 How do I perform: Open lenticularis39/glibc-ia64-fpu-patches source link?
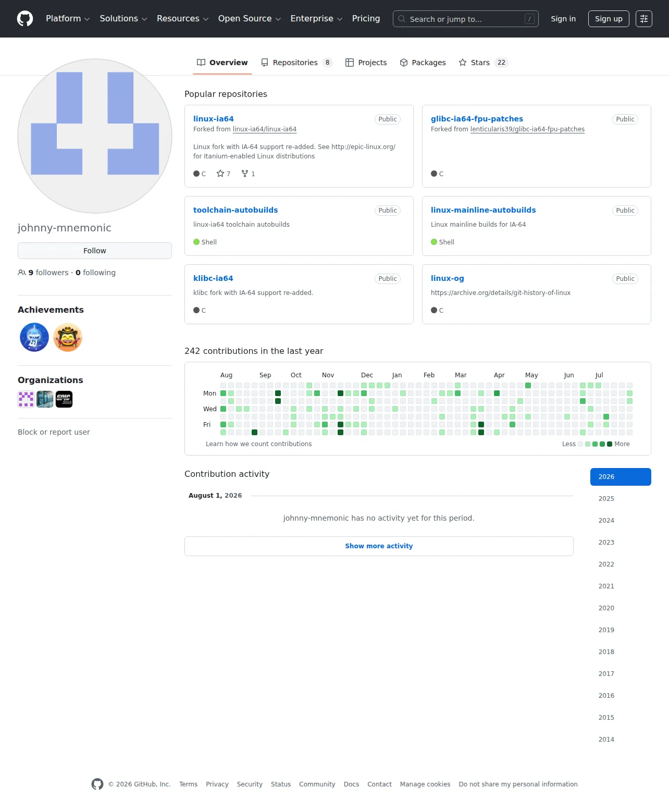(x=527, y=129)
